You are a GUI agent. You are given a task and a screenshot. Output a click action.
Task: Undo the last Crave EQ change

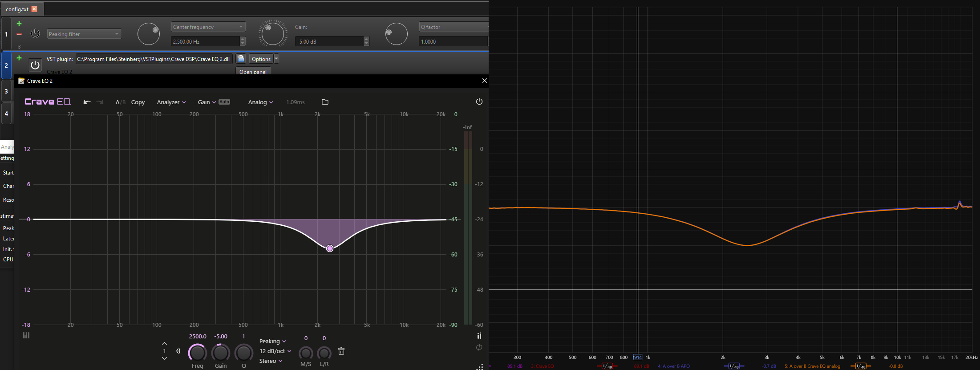[87, 102]
